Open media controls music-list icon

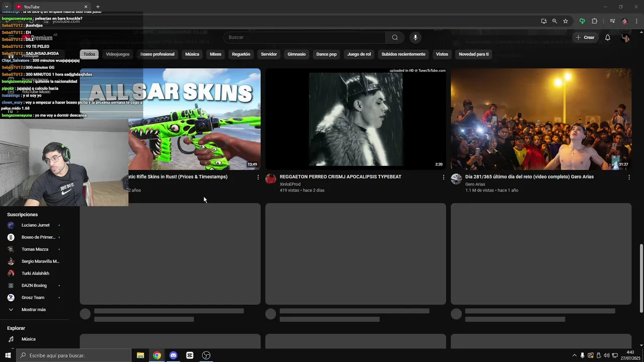coord(612,21)
